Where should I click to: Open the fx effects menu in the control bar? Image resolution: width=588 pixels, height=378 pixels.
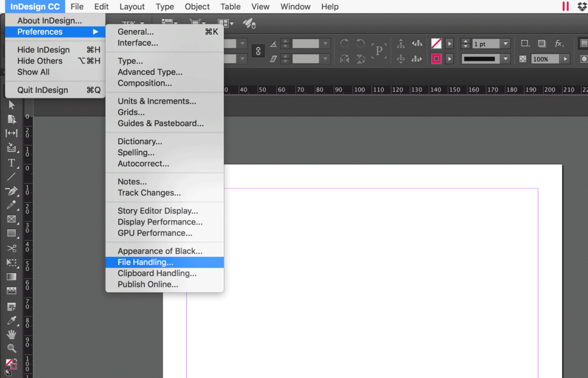559,43
